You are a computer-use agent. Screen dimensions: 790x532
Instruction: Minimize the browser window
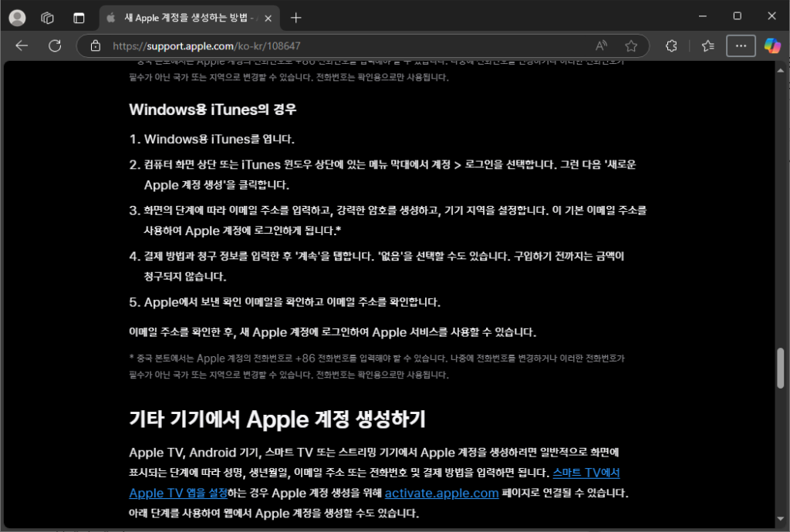coord(703,16)
